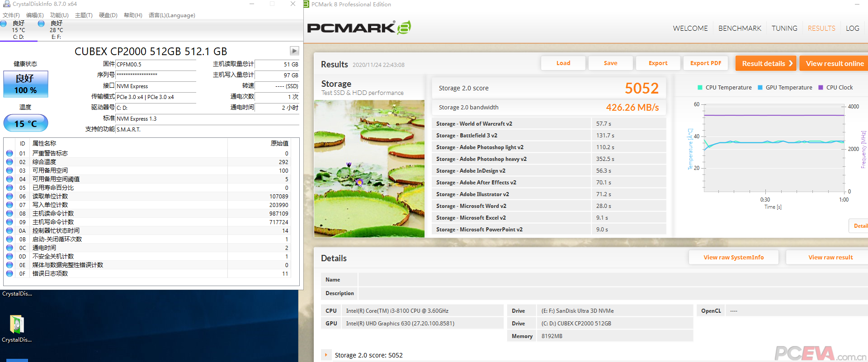Select the C: D: drive status icon
The height and width of the screenshot is (362, 868).
(4, 24)
